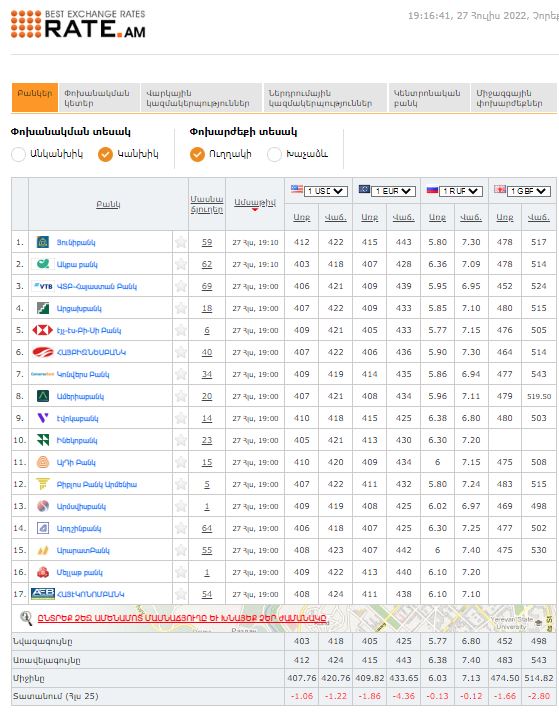
Task: Open the International rates (Միջազգային փոխարժեքներ) tab
Action: point(514,97)
